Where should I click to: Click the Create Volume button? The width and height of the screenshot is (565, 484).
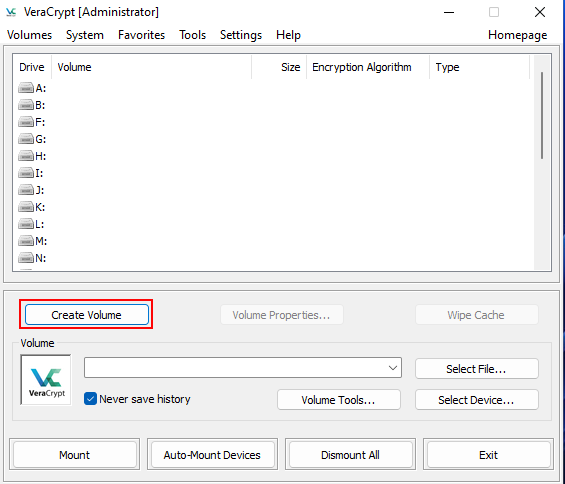[86, 315]
